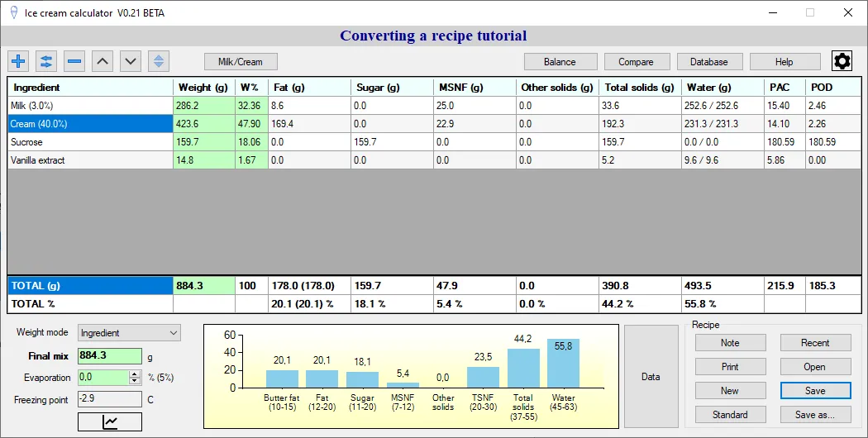Increase evaporation with the stepper up arrow
Image resolution: width=868 pixels, height=438 pixels.
pos(135,374)
